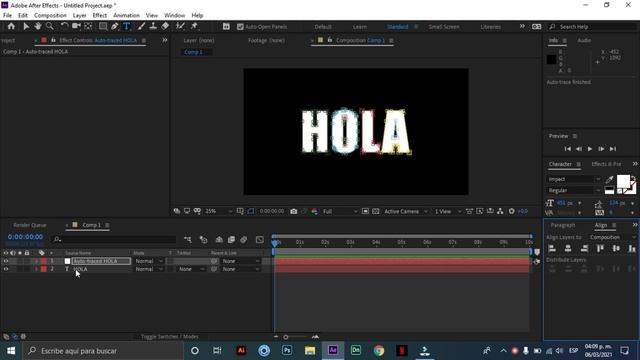Select the Puppet Pin tool

point(194,27)
